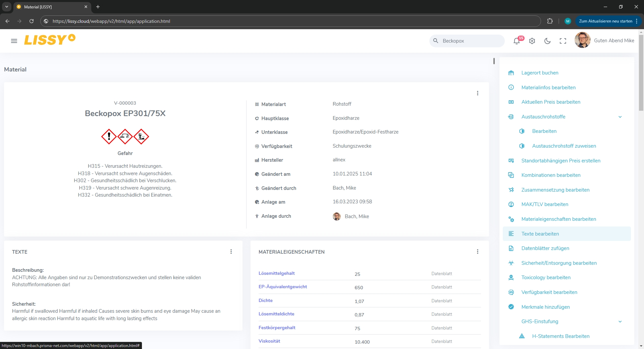The width and height of the screenshot is (644, 349).
Task: Open Lösemitteldichte property link
Action: point(276,314)
